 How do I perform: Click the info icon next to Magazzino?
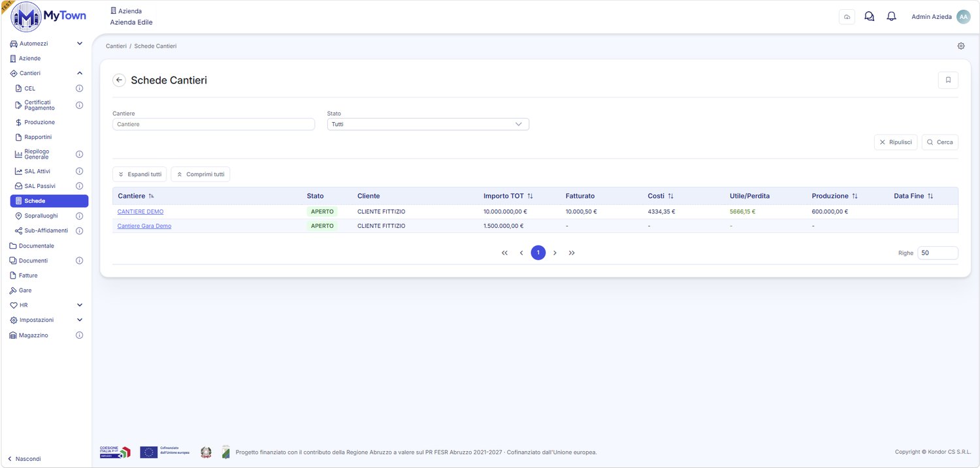coord(79,335)
